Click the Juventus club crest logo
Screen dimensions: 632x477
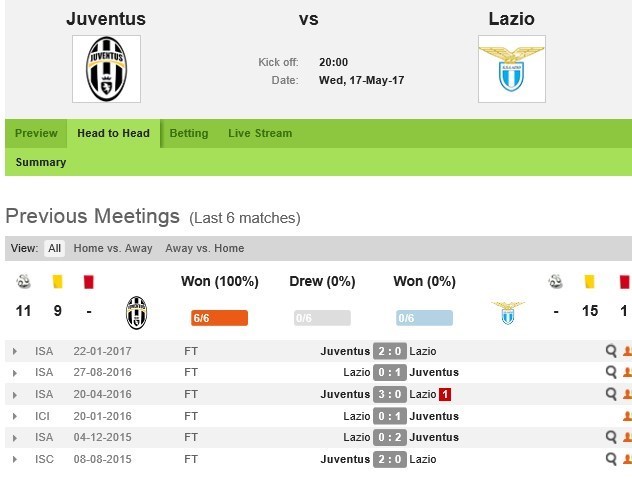(x=107, y=68)
